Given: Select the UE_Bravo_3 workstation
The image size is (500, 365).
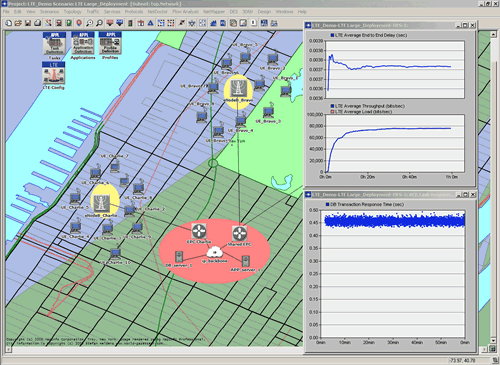Looking at the screenshot, I should click(268, 112).
